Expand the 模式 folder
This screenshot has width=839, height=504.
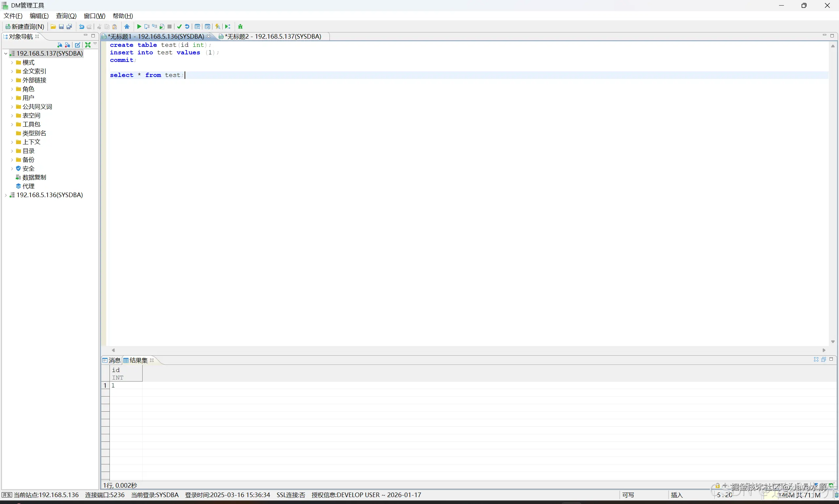[x=12, y=63]
